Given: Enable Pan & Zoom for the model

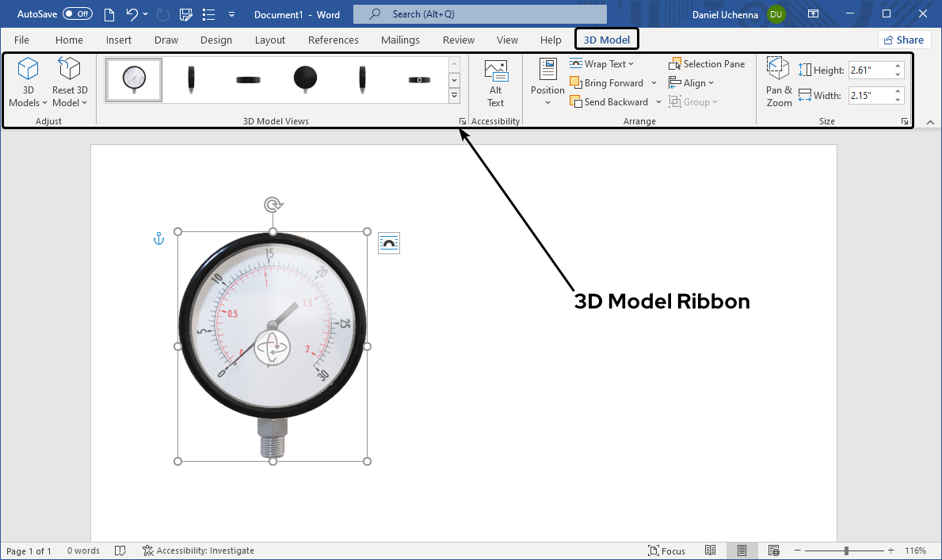Looking at the screenshot, I should coord(777,82).
